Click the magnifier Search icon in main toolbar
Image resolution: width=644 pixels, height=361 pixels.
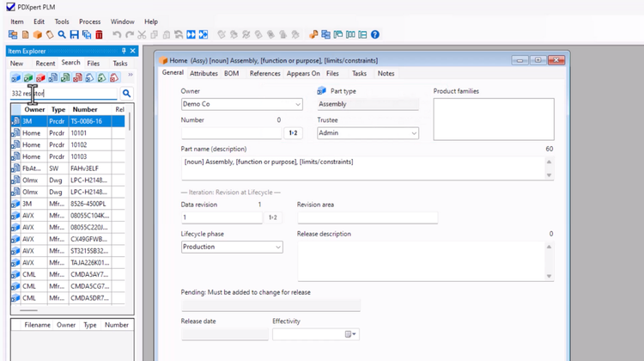coord(62,34)
